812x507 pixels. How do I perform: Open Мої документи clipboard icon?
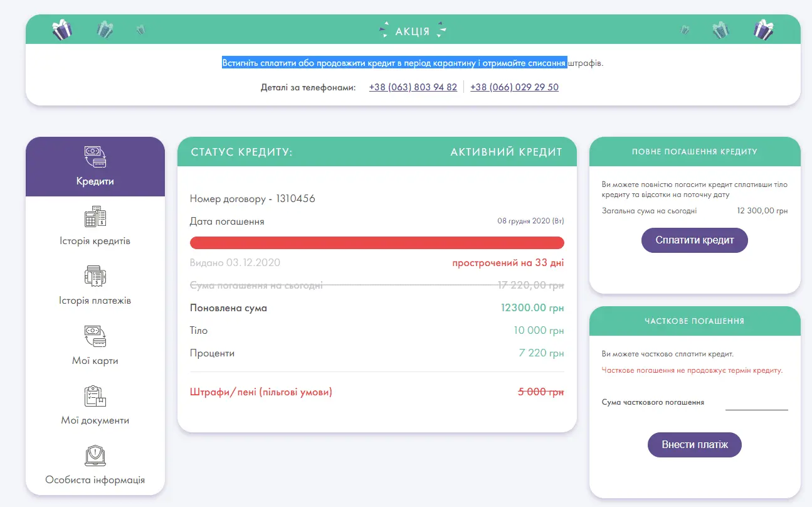coord(95,396)
